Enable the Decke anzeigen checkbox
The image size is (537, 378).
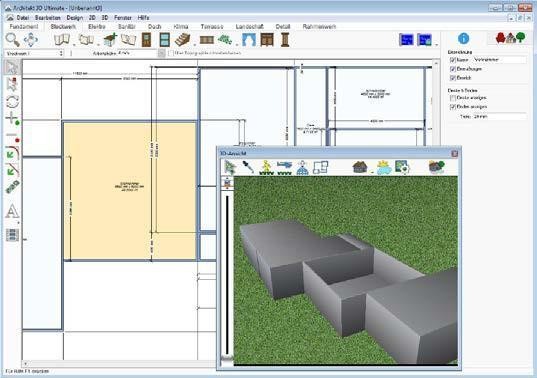click(x=453, y=98)
